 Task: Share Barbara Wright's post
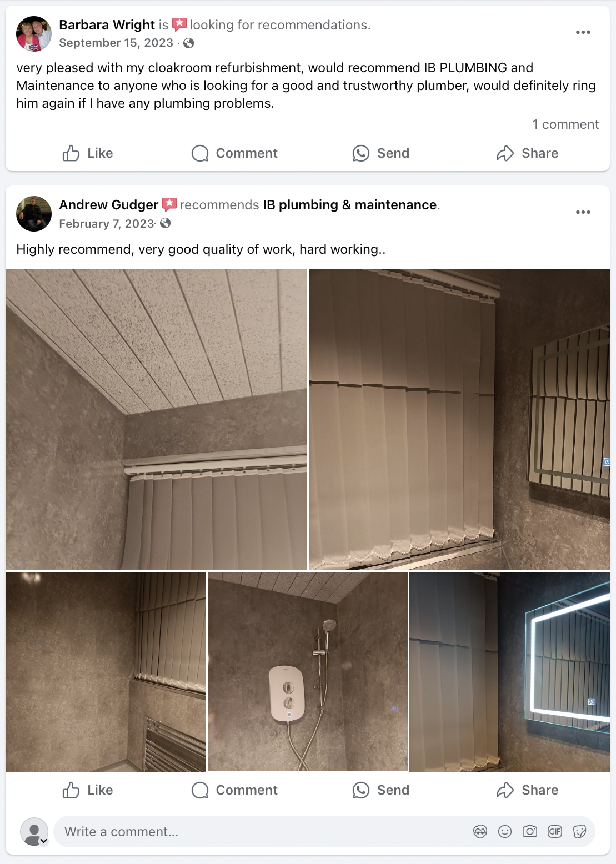[x=527, y=153]
